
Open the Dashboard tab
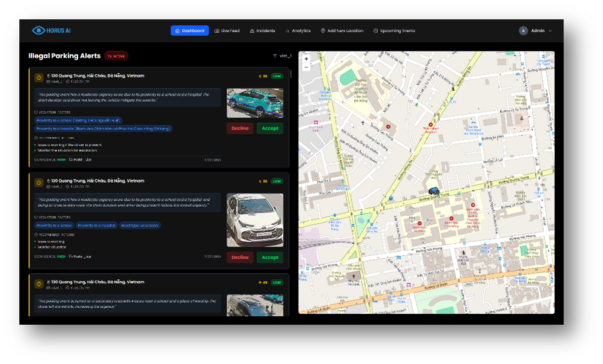click(x=189, y=31)
